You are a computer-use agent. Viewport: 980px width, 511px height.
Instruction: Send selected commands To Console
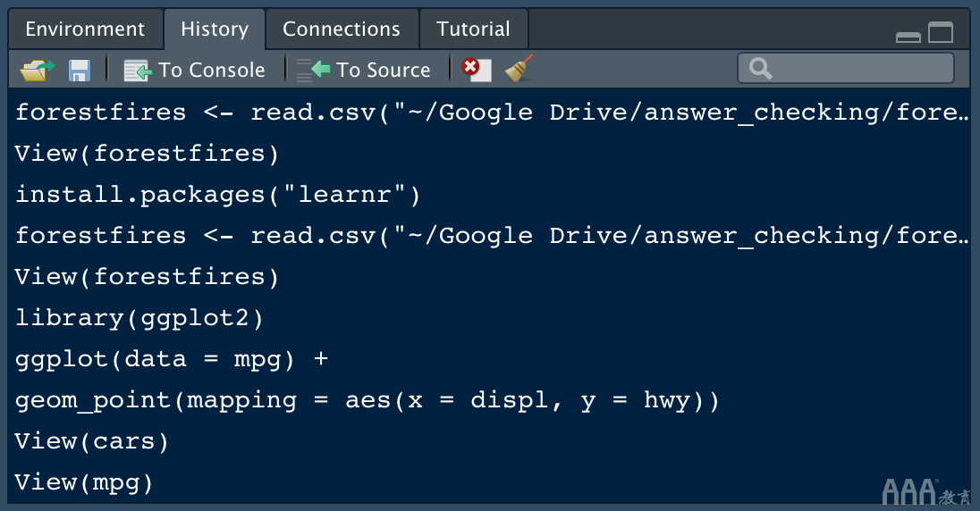click(194, 70)
